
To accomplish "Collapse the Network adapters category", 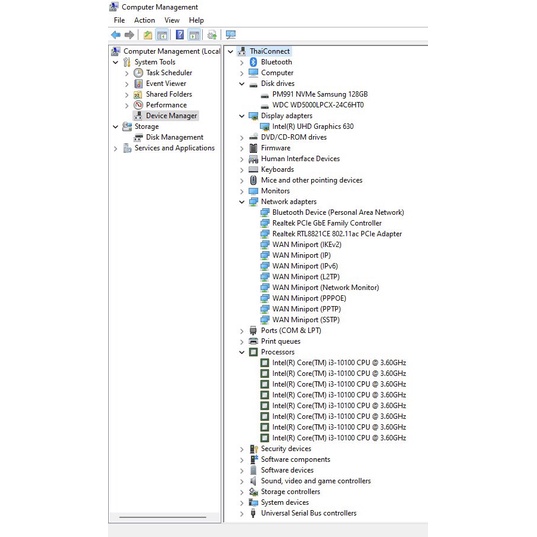I will click(x=242, y=202).
